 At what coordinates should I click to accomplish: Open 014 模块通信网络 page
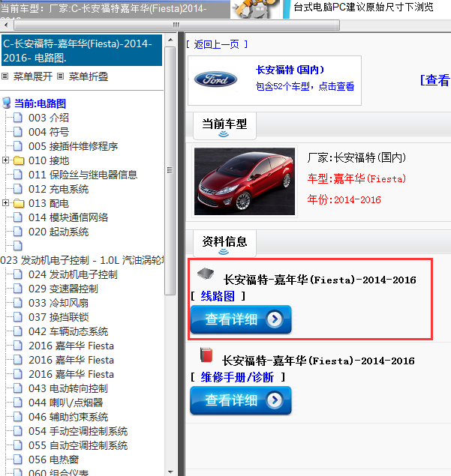pos(68,217)
